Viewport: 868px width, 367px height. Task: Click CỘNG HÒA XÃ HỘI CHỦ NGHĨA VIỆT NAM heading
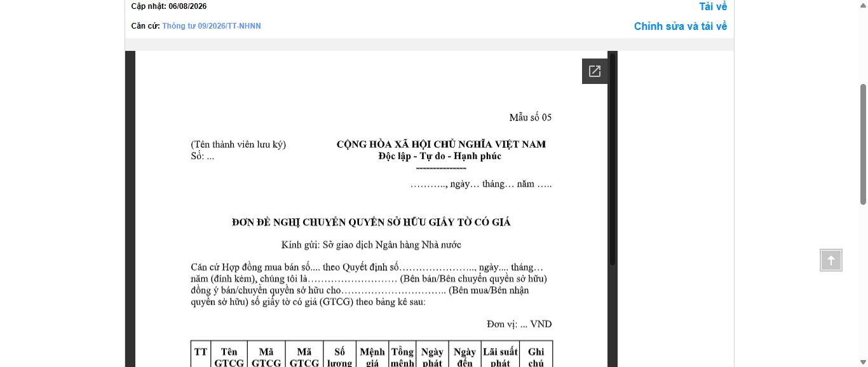[441, 144]
